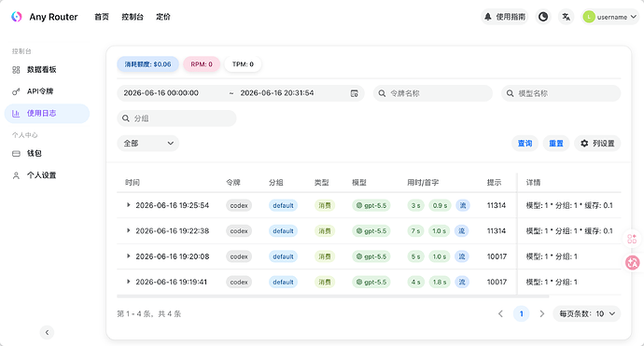The width and height of the screenshot is (644, 346).
Task: Select 数据看板 in the sidebar
Action: pos(47,70)
